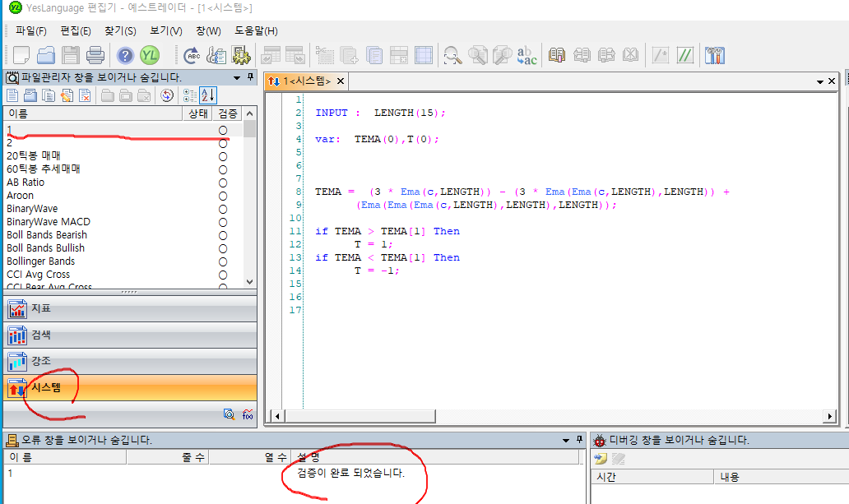Click the Print icon in main toolbar

pyautogui.click(x=95, y=55)
